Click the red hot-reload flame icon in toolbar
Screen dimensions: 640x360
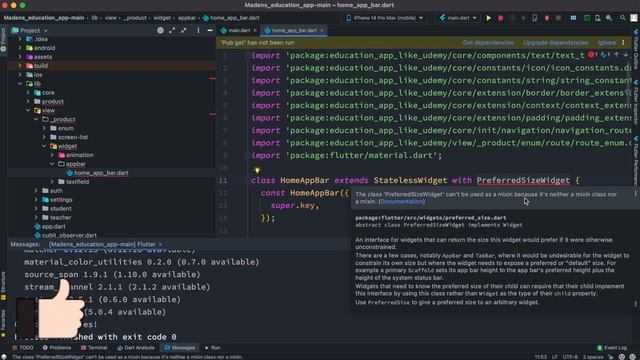pyautogui.click(x=547, y=18)
